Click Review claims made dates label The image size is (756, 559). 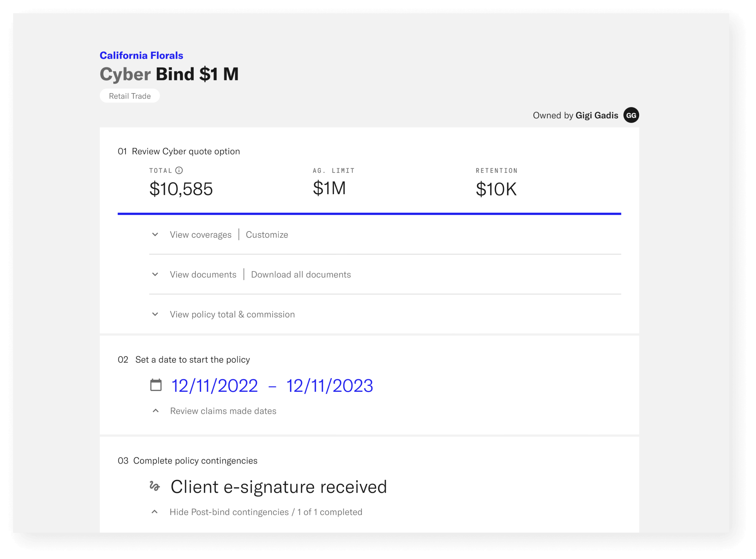click(x=223, y=411)
